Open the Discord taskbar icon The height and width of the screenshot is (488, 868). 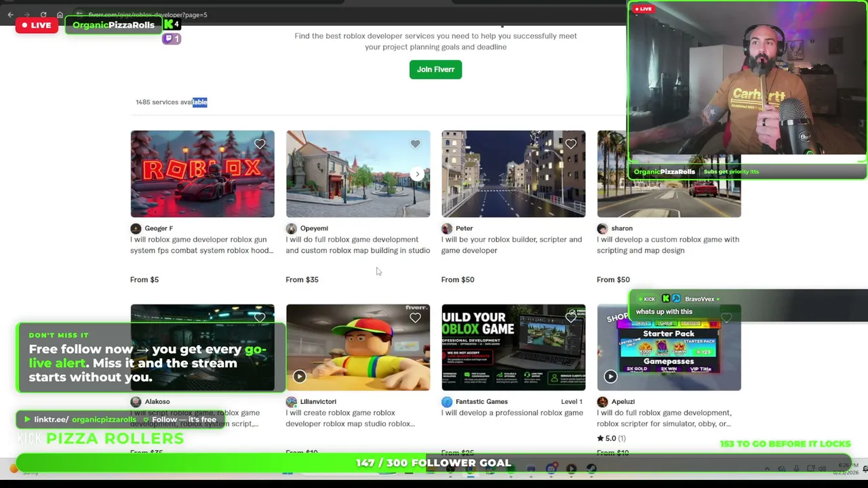(x=551, y=468)
